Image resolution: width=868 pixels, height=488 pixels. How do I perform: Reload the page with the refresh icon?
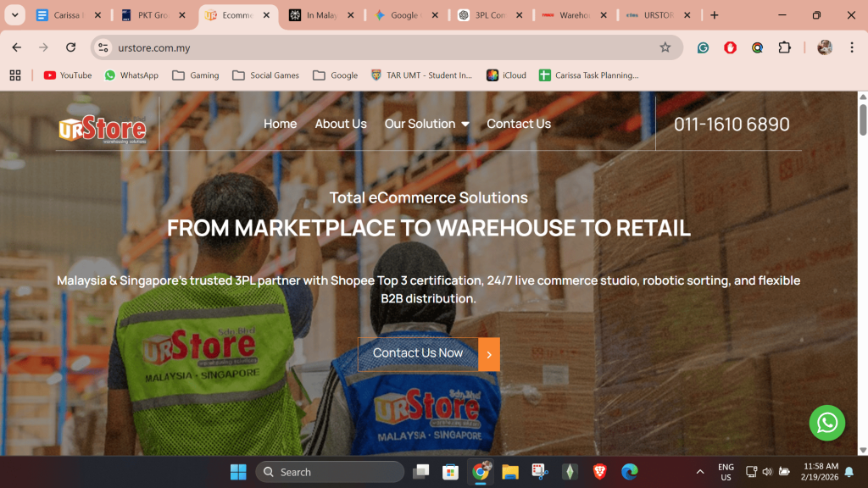click(70, 48)
